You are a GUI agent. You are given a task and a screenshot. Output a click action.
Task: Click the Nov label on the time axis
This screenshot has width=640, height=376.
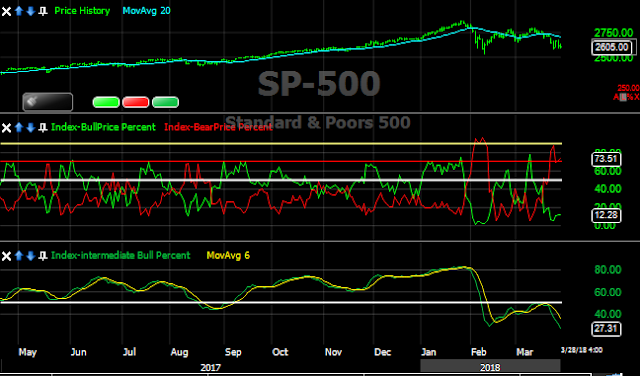[x=333, y=352]
